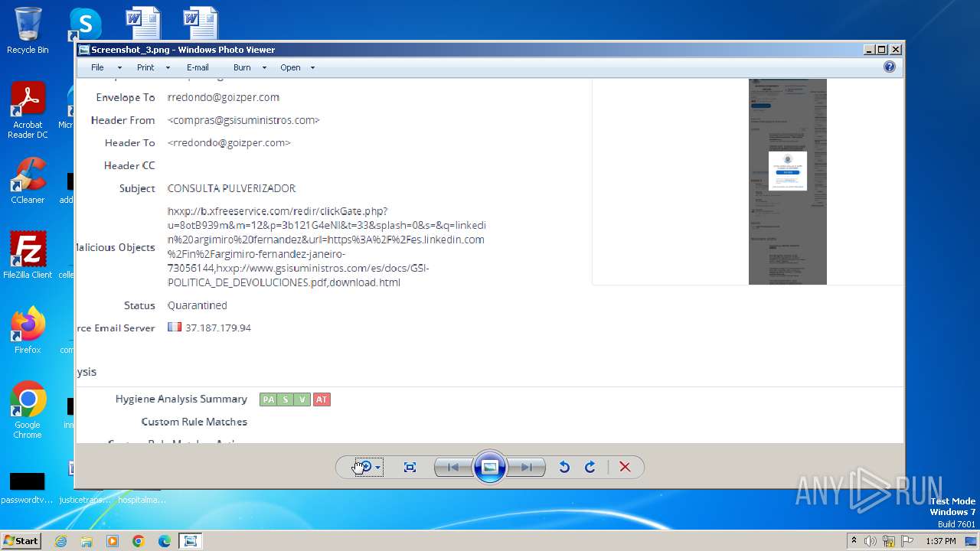Screen dimensions: 980x551
Task: Open Windows Media Player from the taskbar
Action: [113, 541]
